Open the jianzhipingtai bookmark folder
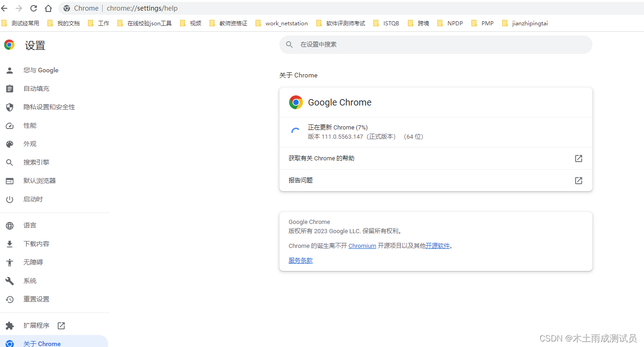The image size is (644, 347). (x=525, y=23)
